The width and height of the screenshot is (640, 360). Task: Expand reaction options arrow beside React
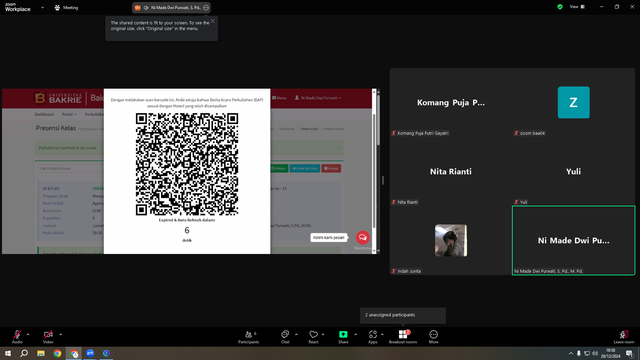click(323, 334)
